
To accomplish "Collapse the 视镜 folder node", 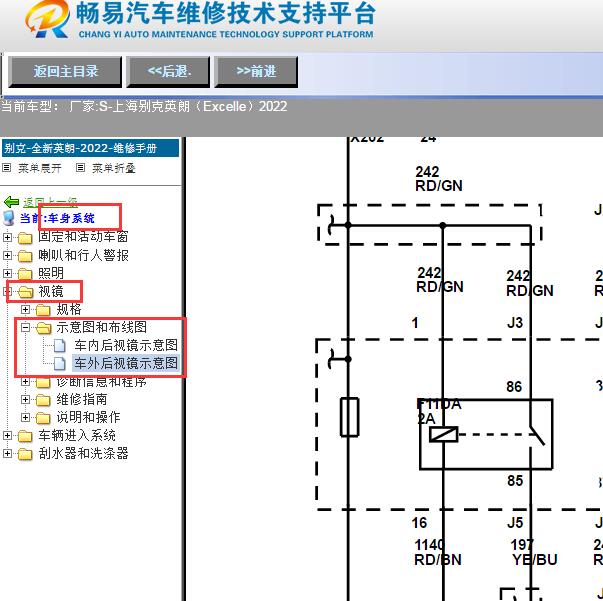I will (x=7, y=291).
